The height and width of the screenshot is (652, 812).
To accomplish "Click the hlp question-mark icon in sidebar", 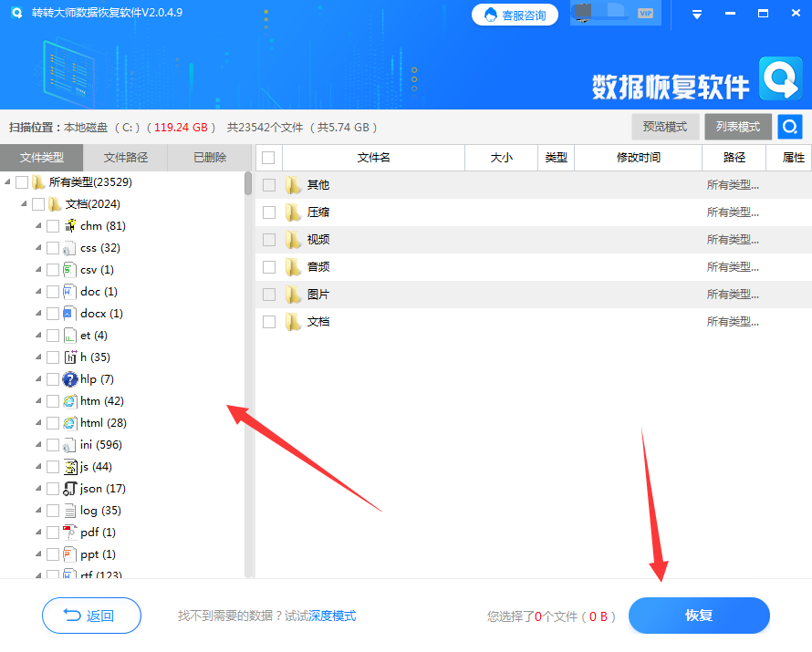I will point(71,378).
